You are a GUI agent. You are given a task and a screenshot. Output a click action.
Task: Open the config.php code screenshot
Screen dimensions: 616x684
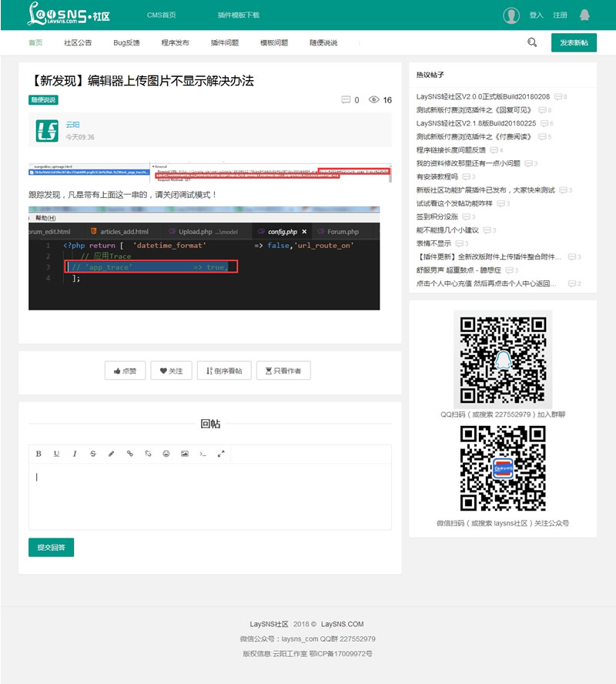pos(204,258)
